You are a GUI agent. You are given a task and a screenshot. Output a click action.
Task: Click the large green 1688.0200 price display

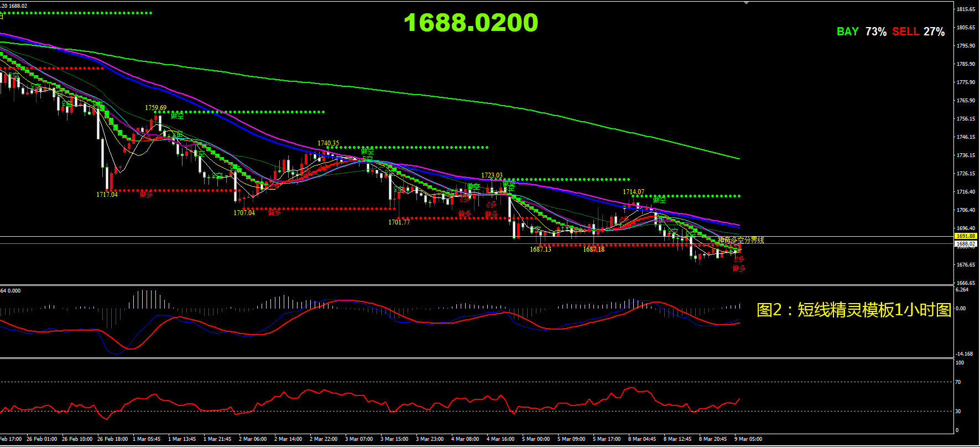471,23
